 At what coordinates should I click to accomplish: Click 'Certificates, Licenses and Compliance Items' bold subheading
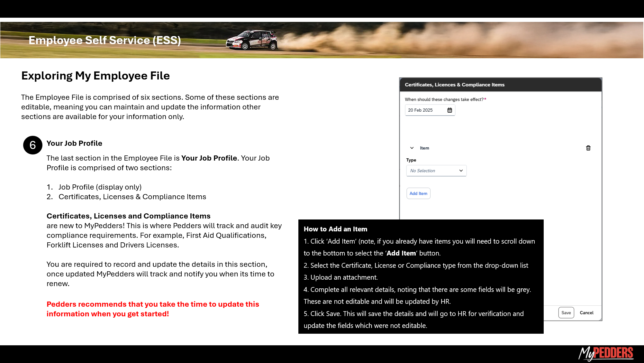click(x=129, y=216)
